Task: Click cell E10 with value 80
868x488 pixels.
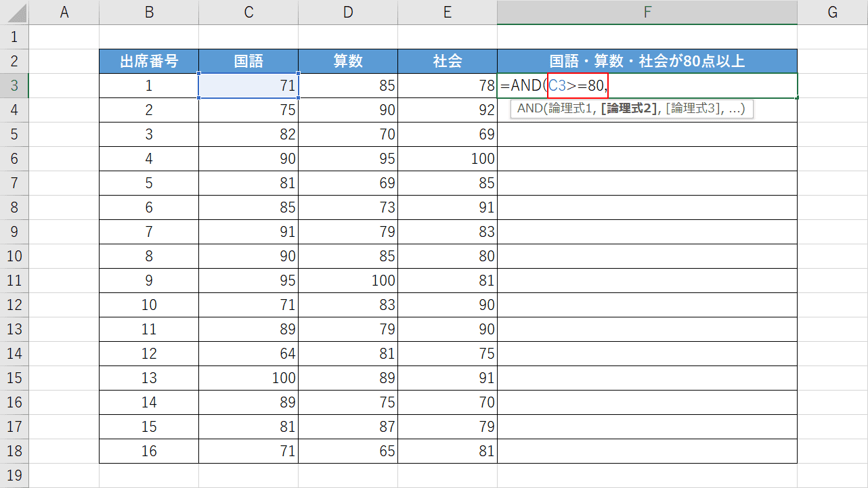Action: pyautogui.click(x=448, y=256)
